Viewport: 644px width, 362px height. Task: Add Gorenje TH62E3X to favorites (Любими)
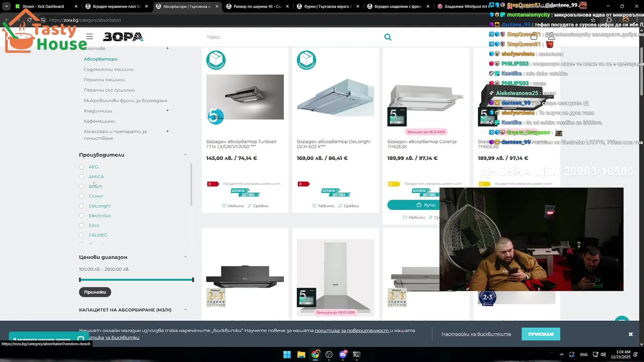[x=414, y=217]
